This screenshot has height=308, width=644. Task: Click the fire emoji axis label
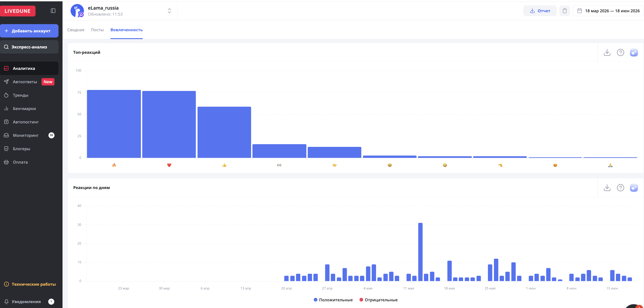tap(114, 165)
